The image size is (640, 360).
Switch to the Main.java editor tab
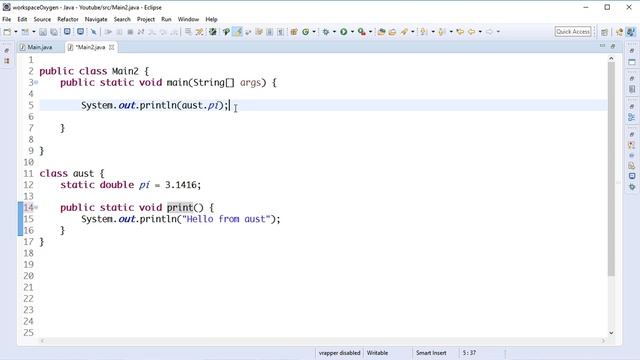[40, 47]
